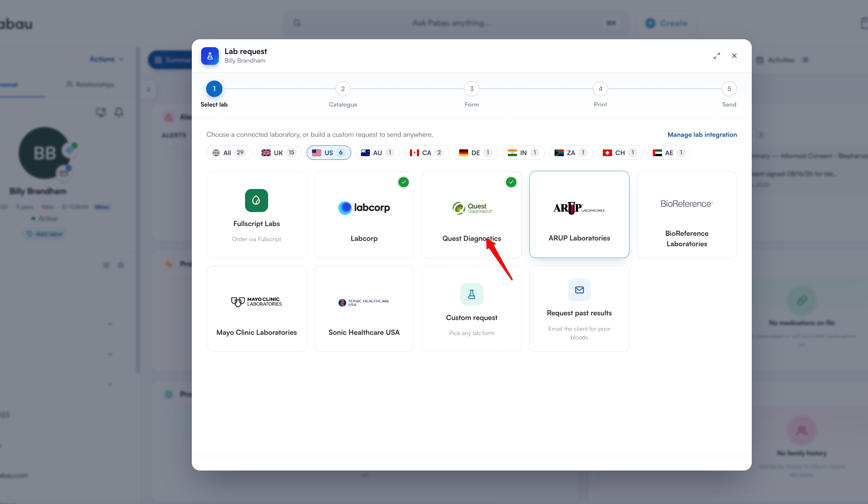
Task: Click the notification bell in background profile panel
Action: 119,112
